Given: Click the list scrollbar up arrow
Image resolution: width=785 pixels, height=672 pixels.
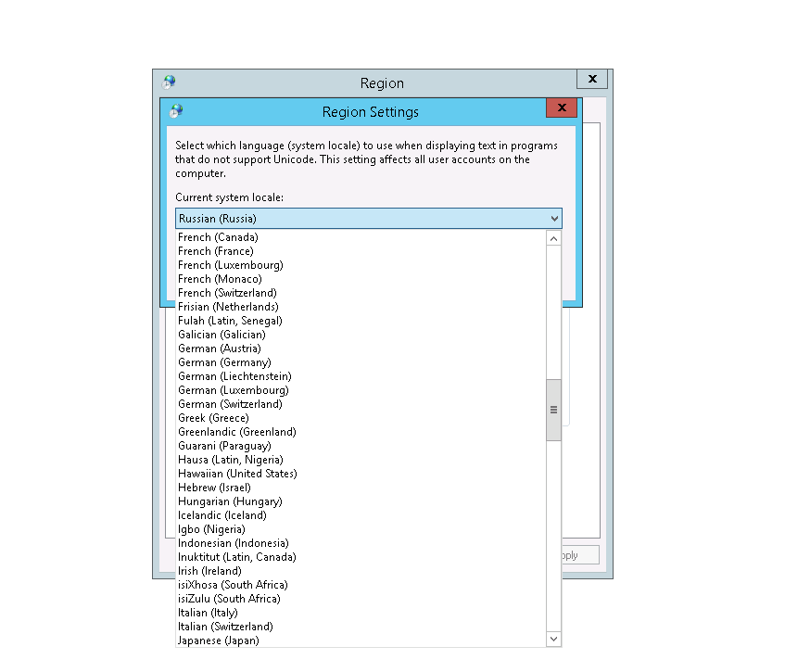Looking at the screenshot, I should pos(553,238).
